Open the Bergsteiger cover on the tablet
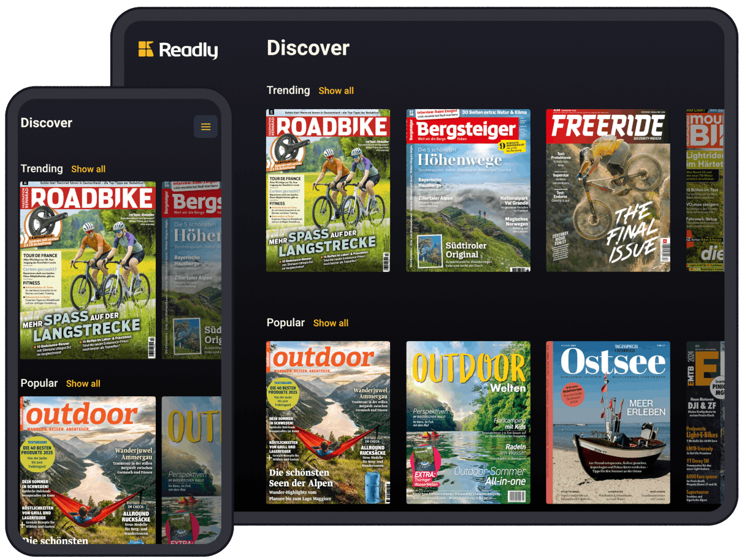 [469, 191]
